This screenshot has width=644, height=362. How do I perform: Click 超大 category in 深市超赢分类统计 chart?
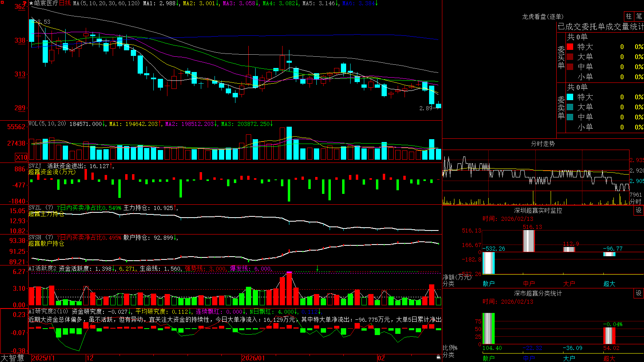[609, 358]
